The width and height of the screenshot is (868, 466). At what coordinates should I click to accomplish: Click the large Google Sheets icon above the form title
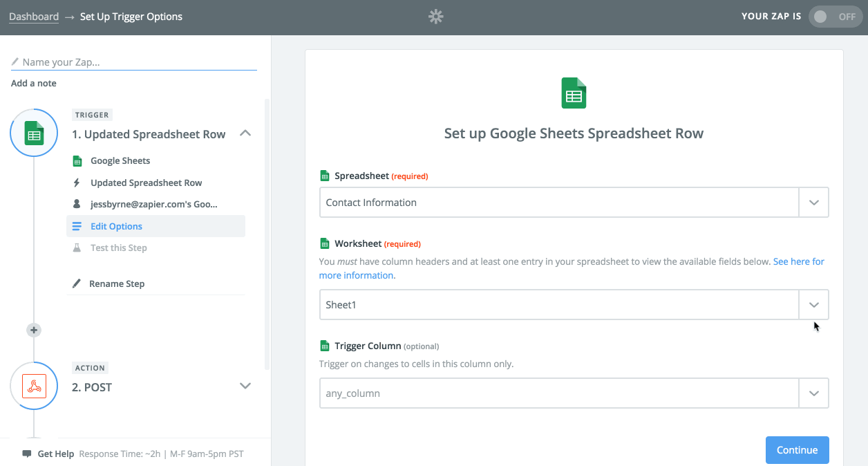click(x=574, y=93)
